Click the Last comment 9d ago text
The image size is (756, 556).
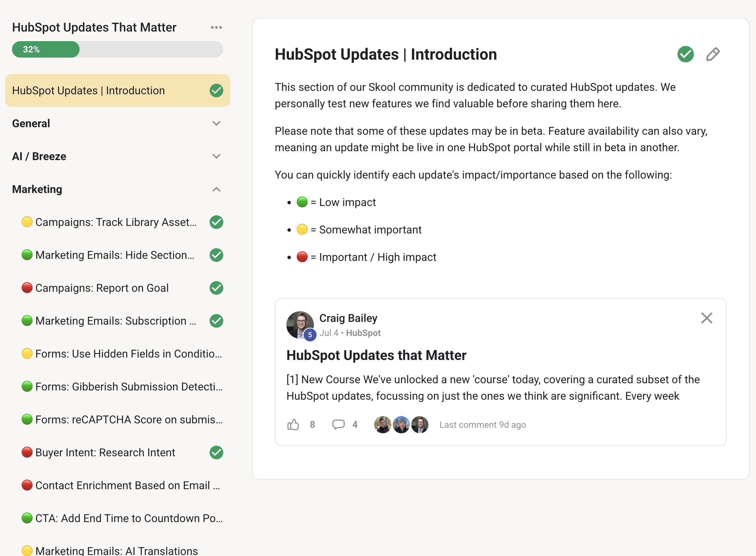[x=483, y=425]
